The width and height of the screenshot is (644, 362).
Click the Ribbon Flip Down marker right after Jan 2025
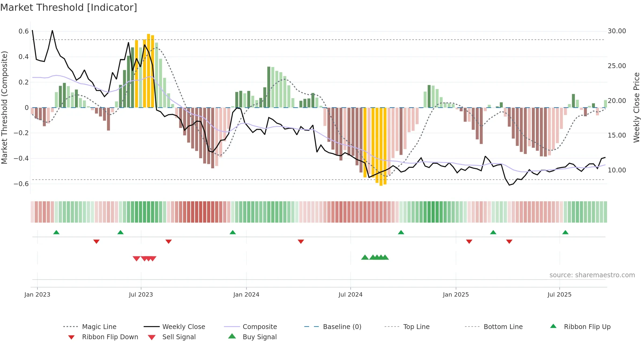pos(469,242)
